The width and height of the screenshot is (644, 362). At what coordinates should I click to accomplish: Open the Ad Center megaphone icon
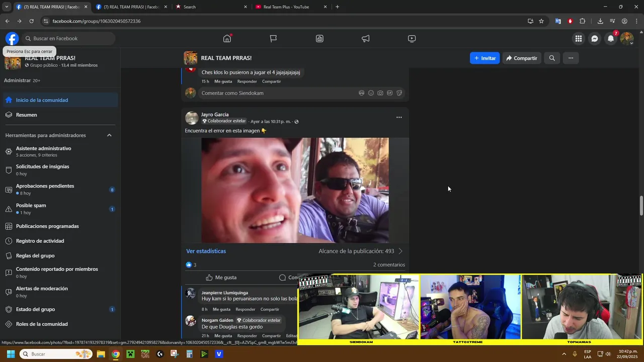click(366, 38)
